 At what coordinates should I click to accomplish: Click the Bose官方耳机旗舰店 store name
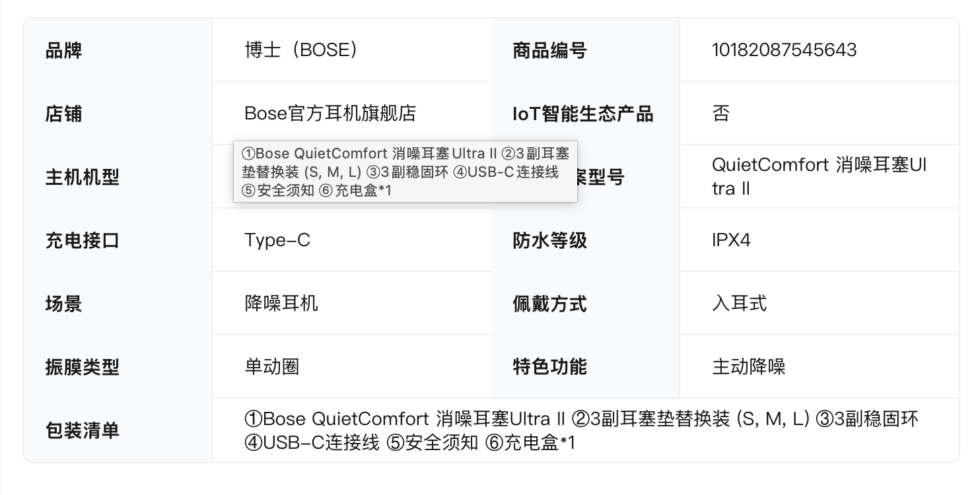tap(330, 114)
